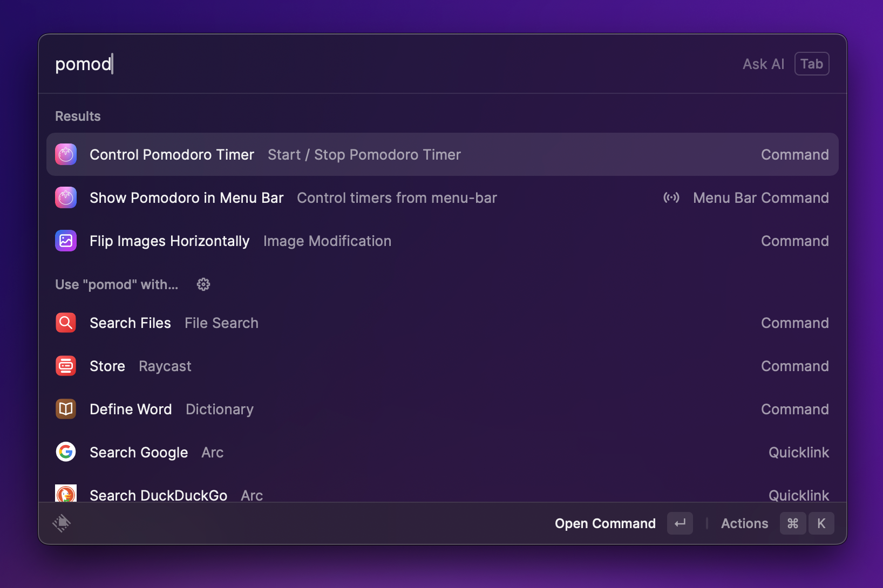Click the Show Pomodoro in Menu Bar icon

point(66,198)
